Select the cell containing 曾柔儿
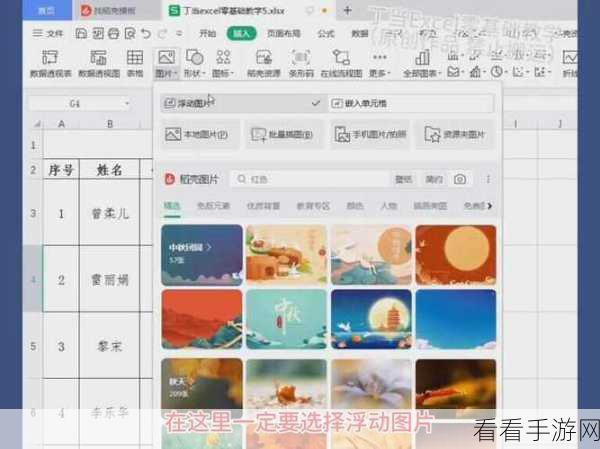The height and width of the screenshot is (449, 600). point(110,213)
